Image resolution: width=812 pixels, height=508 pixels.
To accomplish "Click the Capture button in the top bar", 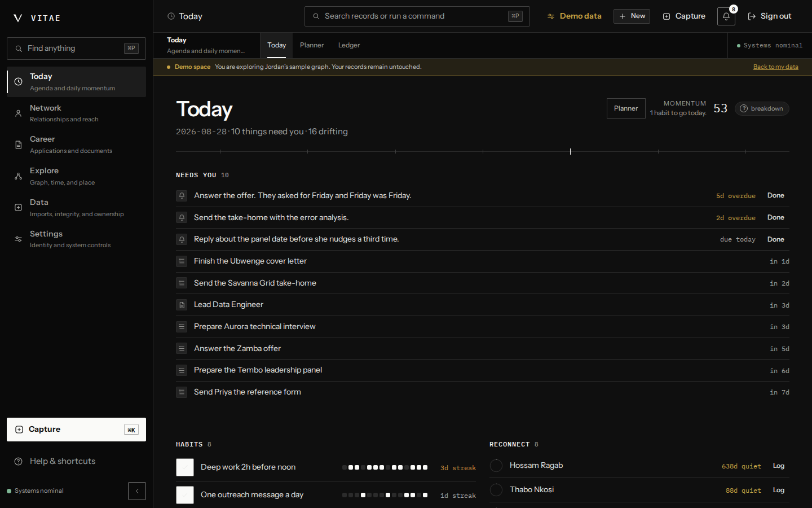I will click(x=684, y=16).
